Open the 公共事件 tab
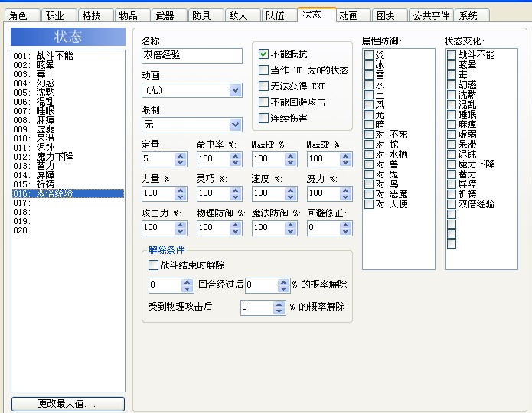532x413 pixels. (431, 15)
